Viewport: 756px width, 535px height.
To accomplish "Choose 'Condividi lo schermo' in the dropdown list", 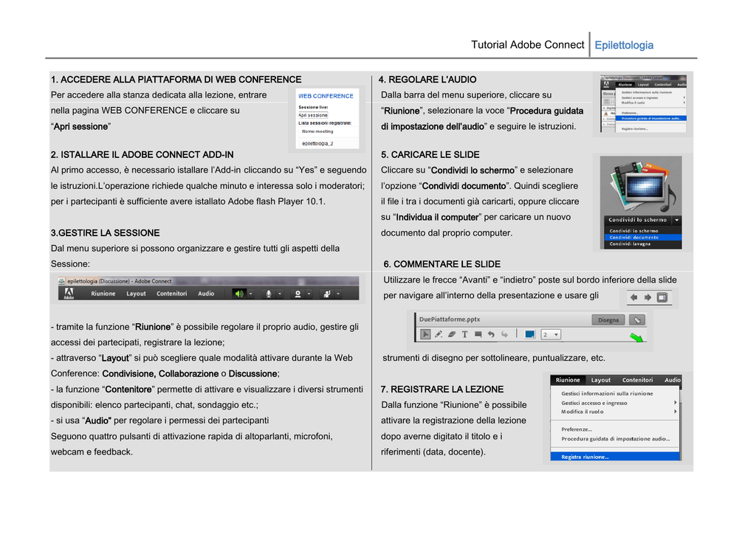I will (633, 231).
